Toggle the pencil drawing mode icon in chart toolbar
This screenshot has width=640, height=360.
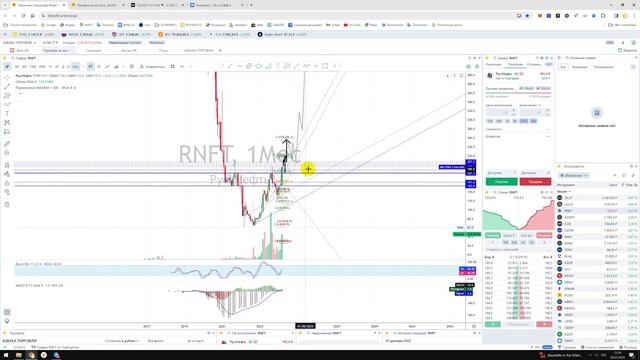(x=7, y=67)
